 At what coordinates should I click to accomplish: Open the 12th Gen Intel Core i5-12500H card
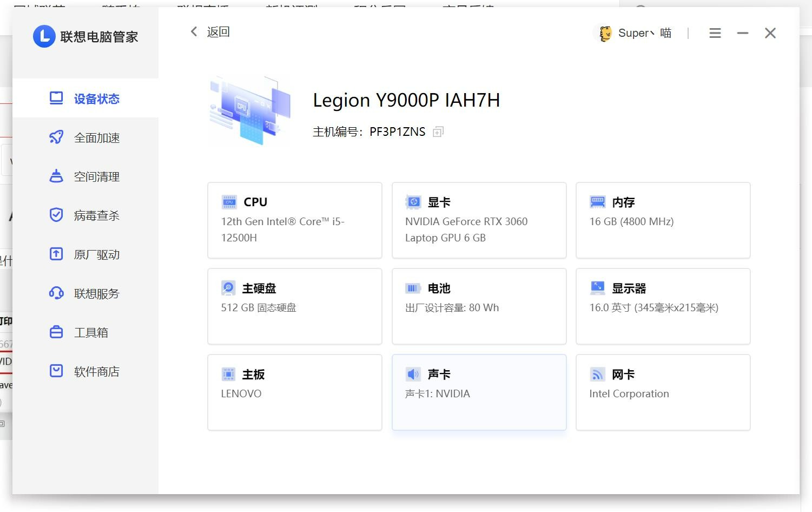pos(295,220)
